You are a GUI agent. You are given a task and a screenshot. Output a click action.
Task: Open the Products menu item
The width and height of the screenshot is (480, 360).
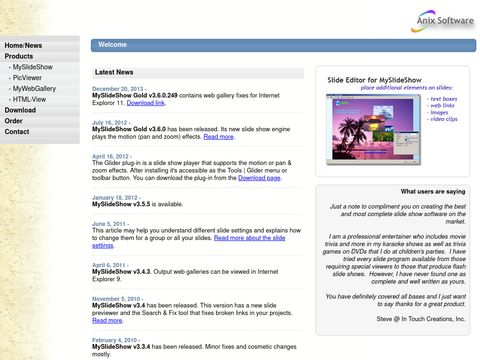pos(19,56)
